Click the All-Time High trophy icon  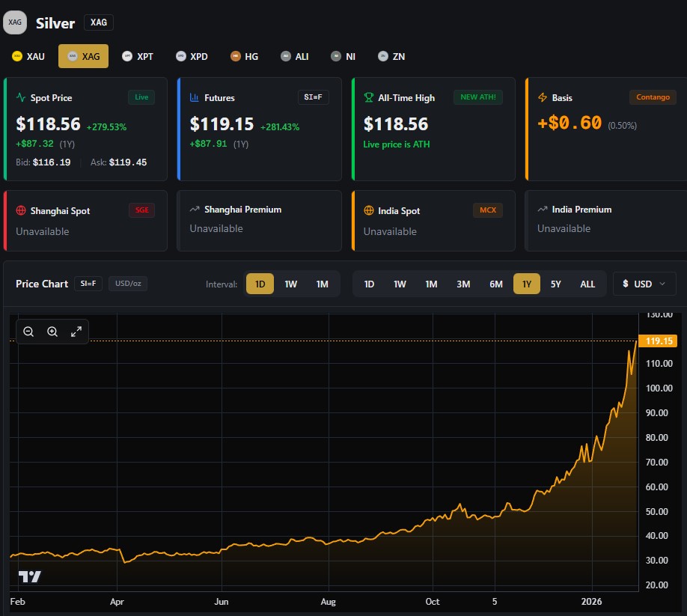(x=368, y=97)
